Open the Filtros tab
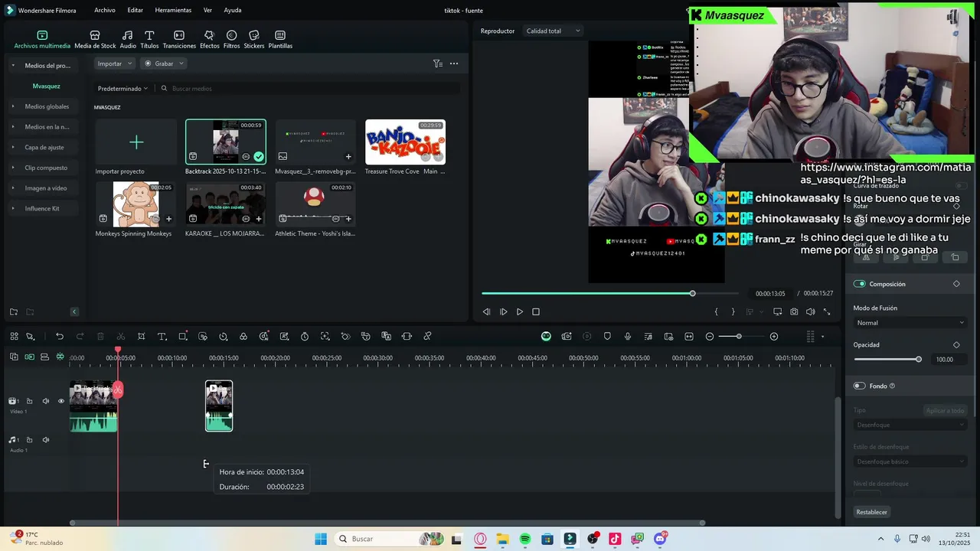The width and height of the screenshot is (980, 551). point(231,40)
